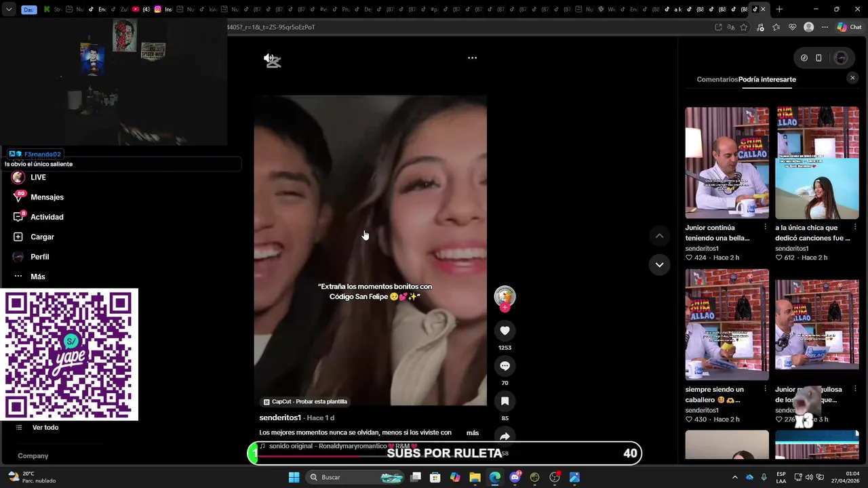The height and width of the screenshot is (488, 868).
Task: Go to LIVE in the sidebar
Action: click(38, 178)
